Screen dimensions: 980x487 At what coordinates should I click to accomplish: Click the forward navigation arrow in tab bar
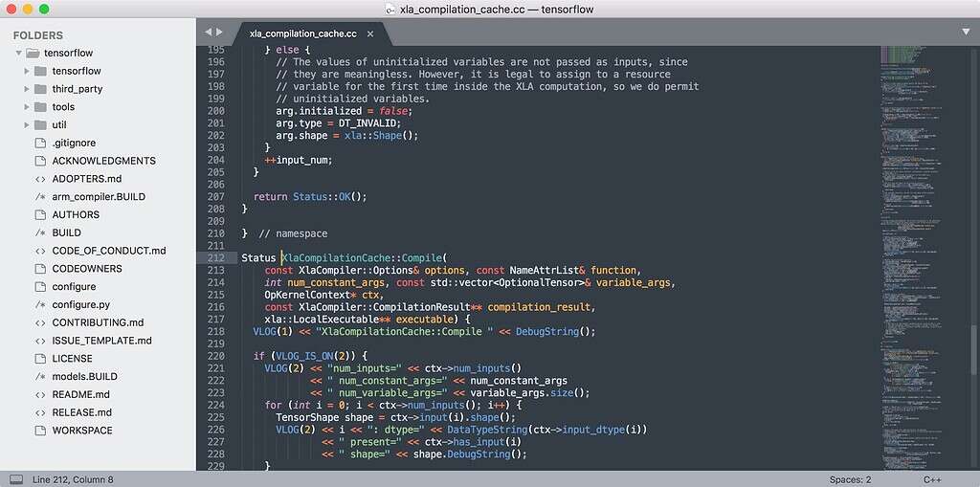tap(220, 33)
